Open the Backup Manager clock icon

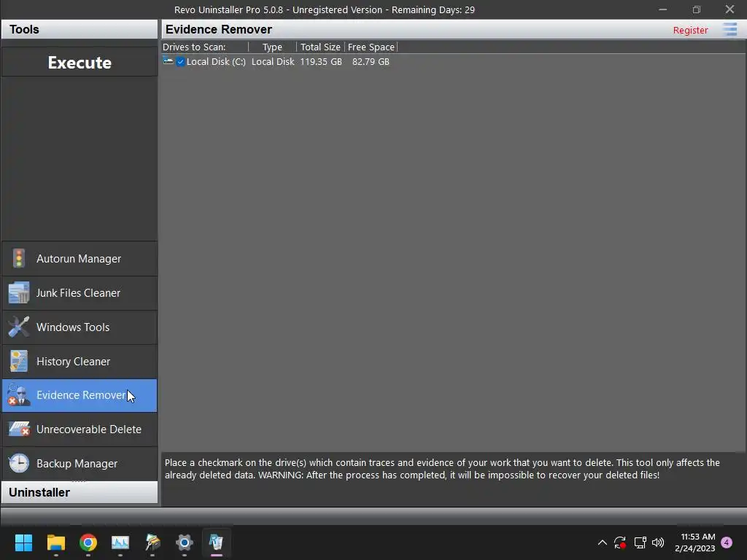coord(18,463)
